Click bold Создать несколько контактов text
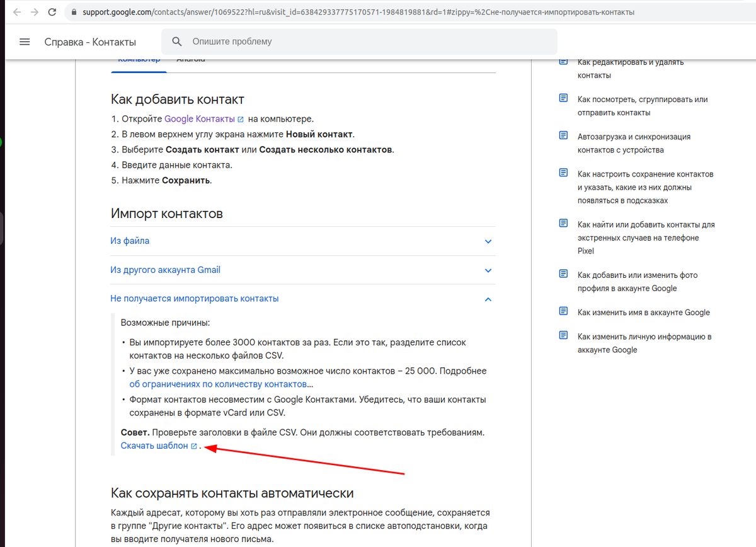Image resolution: width=756 pixels, height=547 pixels. click(x=326, y=150)
